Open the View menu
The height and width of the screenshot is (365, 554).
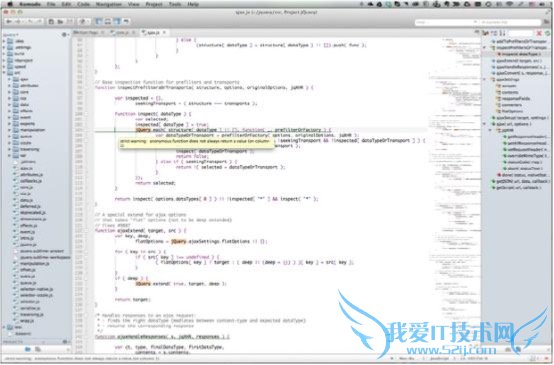point(134,4)
